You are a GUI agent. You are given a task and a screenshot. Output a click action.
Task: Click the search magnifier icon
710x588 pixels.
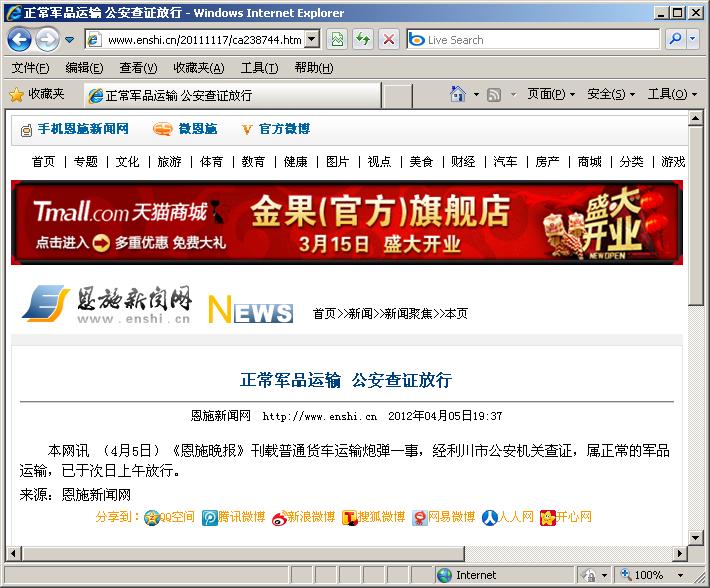(x=675, y=40)
